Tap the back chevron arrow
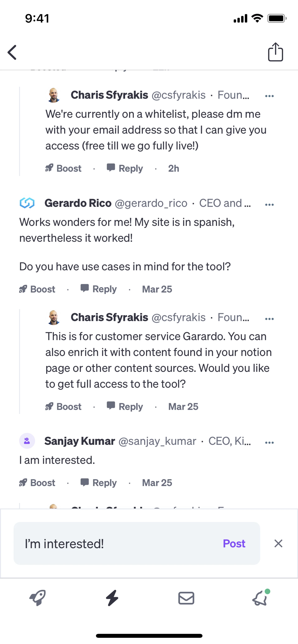 coord(12,53)
